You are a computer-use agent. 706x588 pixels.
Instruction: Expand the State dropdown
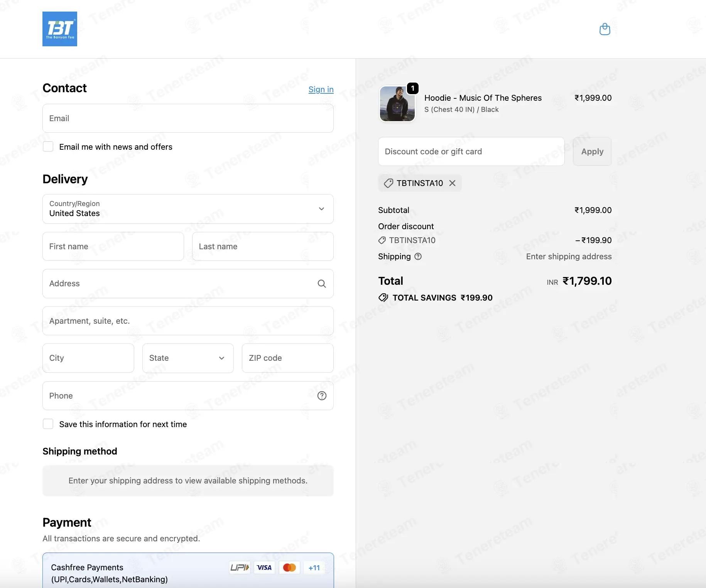coord(188,358)
